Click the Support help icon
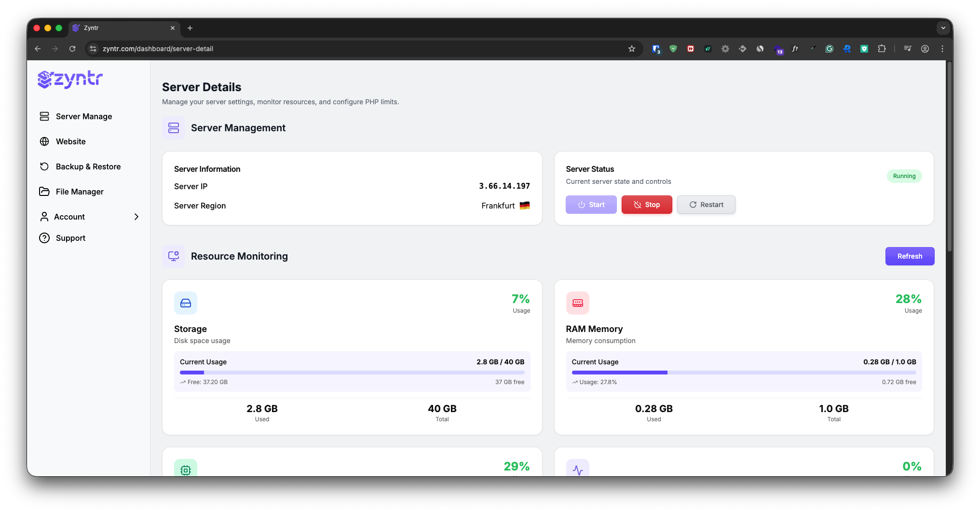980x512 pixels. [44, 238]
